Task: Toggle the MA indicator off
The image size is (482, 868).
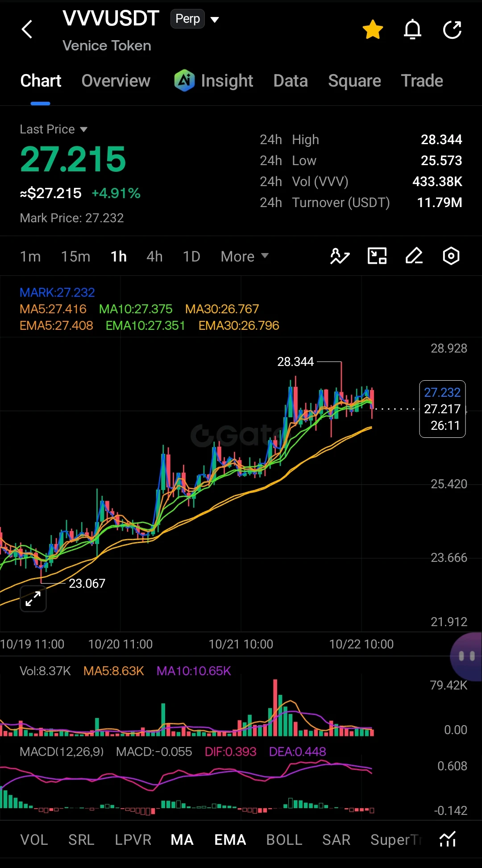Action: coord(182,840)
